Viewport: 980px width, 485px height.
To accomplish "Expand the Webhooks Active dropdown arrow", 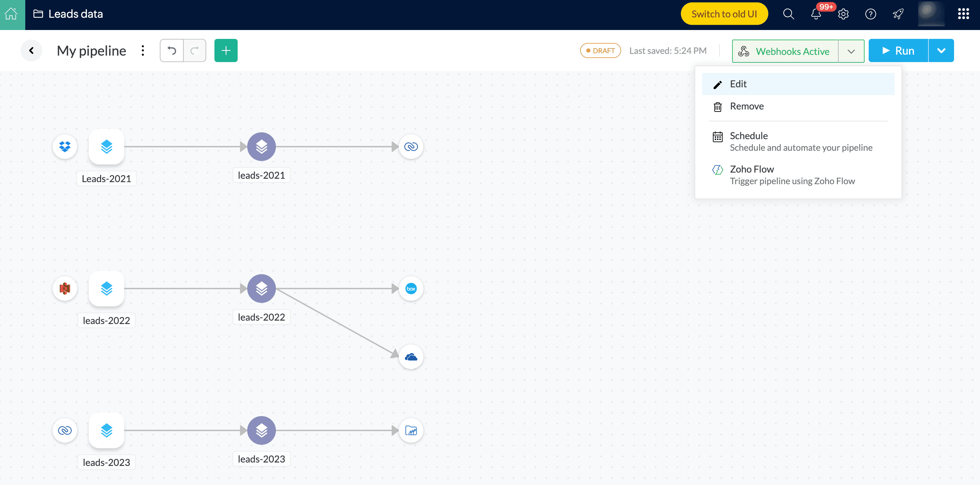I will [x=851, y=51].
